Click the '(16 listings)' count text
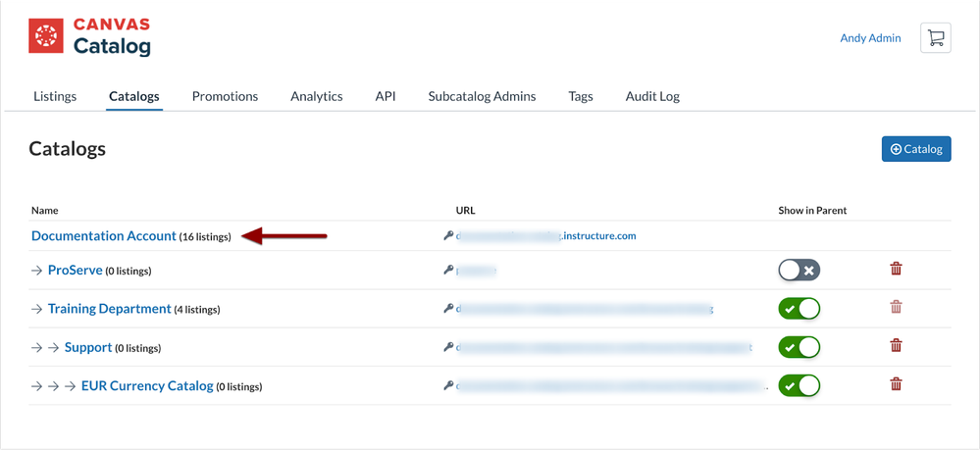The image size is (980, 450). (x=205, y=237)
